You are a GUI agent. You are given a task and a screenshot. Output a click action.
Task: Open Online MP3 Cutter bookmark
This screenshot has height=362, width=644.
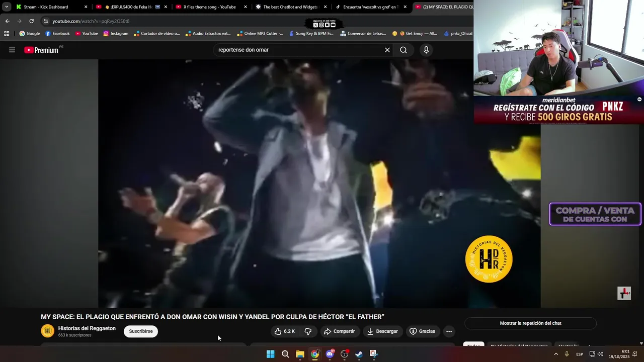(260, 34)
